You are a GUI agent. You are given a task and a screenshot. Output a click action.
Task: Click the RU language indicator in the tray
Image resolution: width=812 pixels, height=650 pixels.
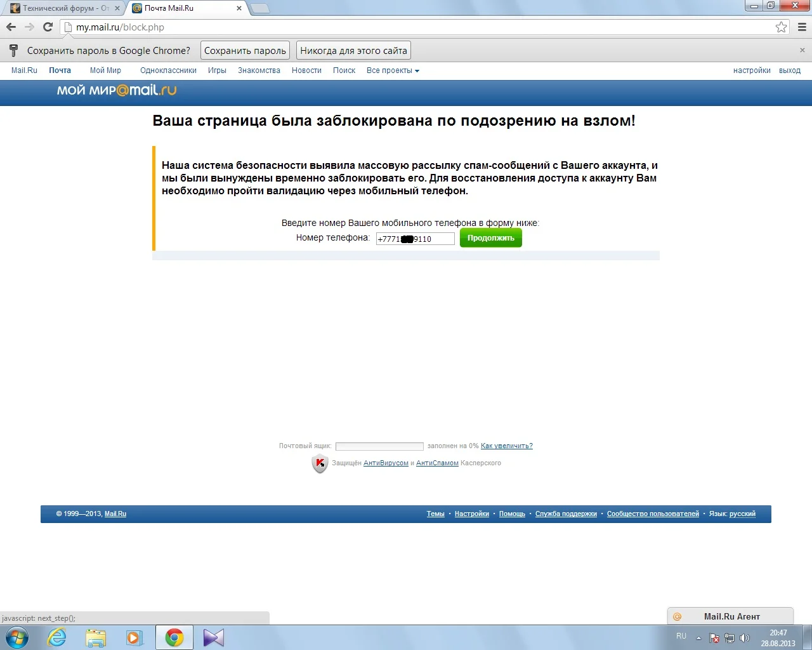[x=681, y=636]
